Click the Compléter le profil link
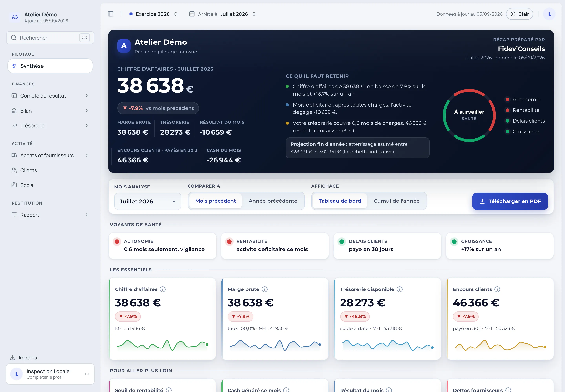This screenshot has height=392, width=565. click(x=45, y=377)
